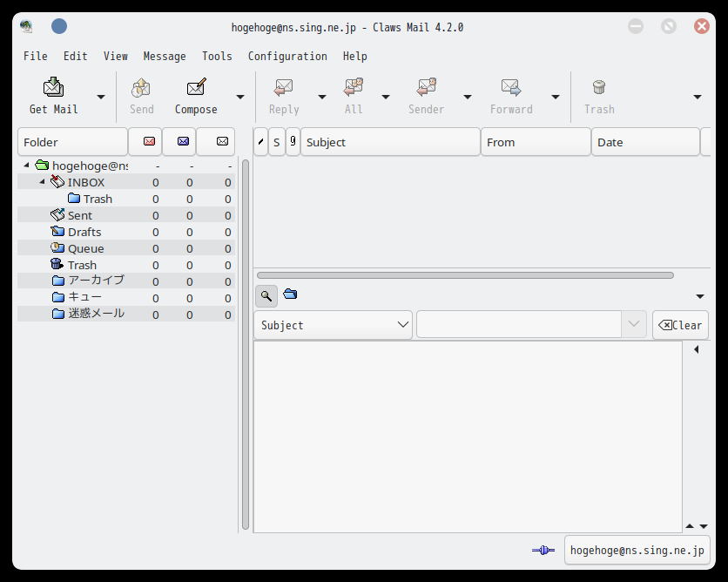Viewport: 728px width, 582px height.
Task: Open the Sender dropdown arrow
Action: (468, 97)
